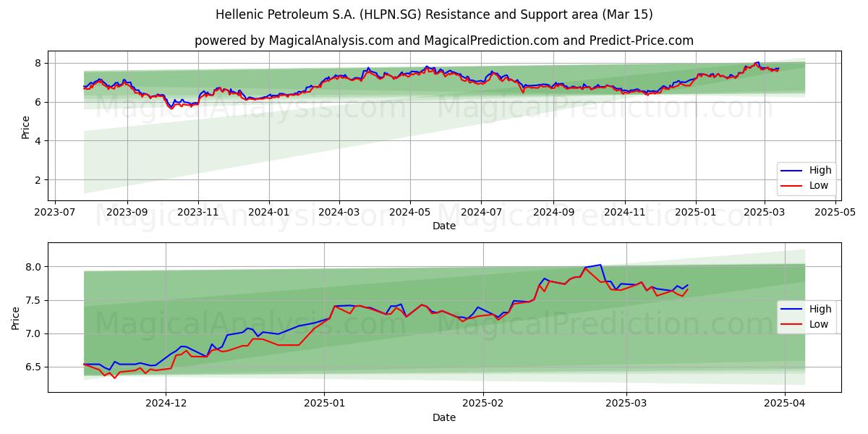Image resolution: width=868 pixels, height=434 pixels.
Task: Click the '2025-01' tick label in top chart
Action: click(x=696, y=213)
